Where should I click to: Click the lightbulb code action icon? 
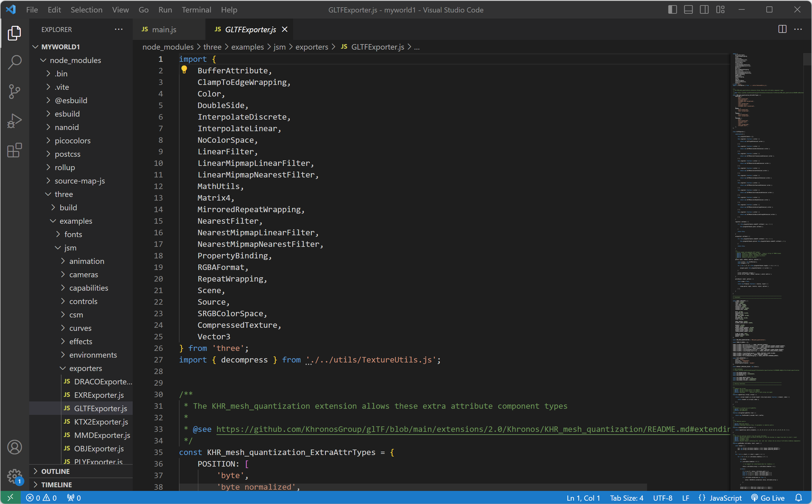tap(184, 70)
